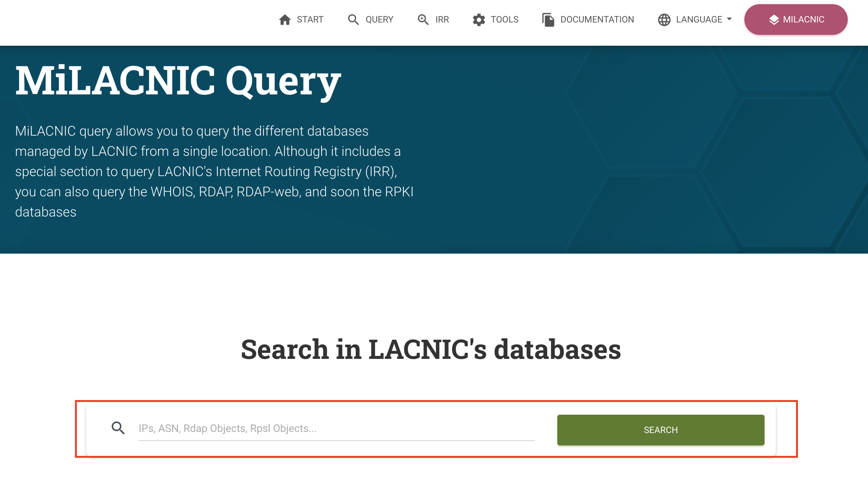868x478 pixels.
Task: Click the MILACNIC account button
Action: [796, 19]
